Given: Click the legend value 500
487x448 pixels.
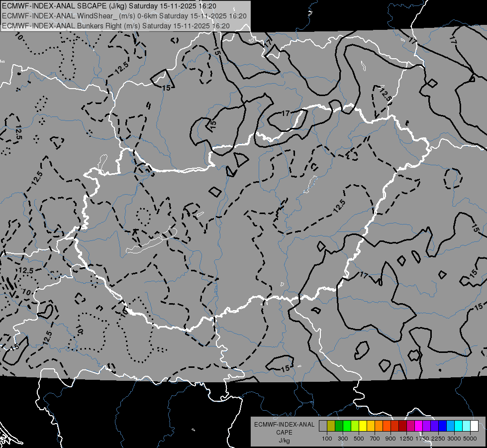Looking at the screenshot, I should point(359,439).
